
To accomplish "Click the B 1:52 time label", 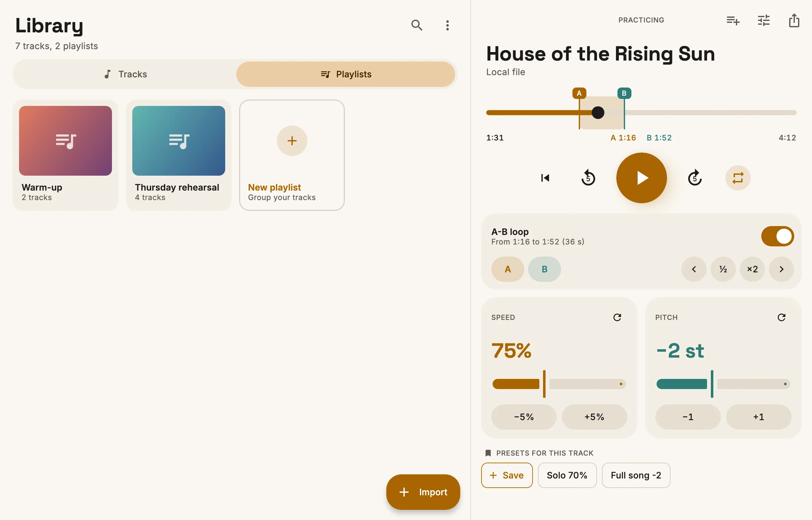I will (x=659, y=138).
